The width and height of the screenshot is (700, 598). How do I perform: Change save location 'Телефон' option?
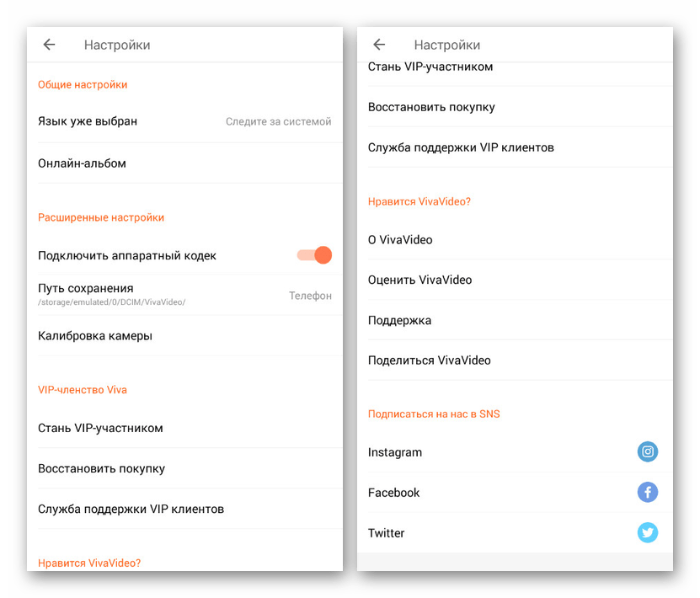(310, 296)
